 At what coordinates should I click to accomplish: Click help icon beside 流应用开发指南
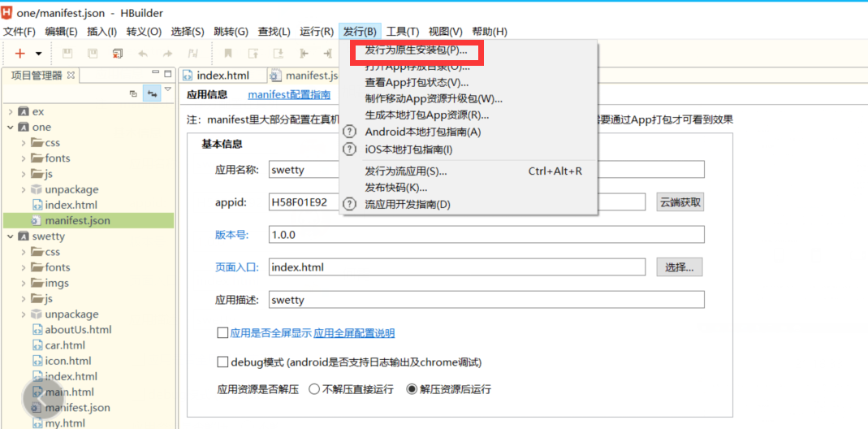click(x=350, y=204)
